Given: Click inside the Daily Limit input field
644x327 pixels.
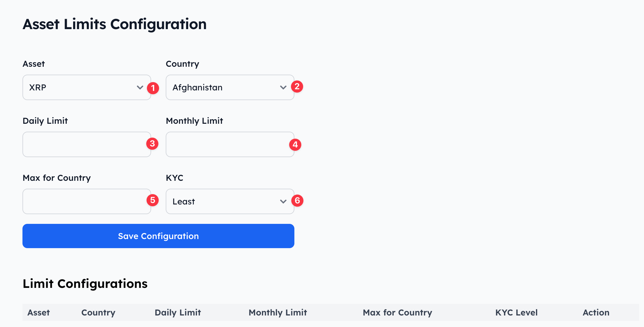Looking at the screenshot, I should (x=86, y=144).
